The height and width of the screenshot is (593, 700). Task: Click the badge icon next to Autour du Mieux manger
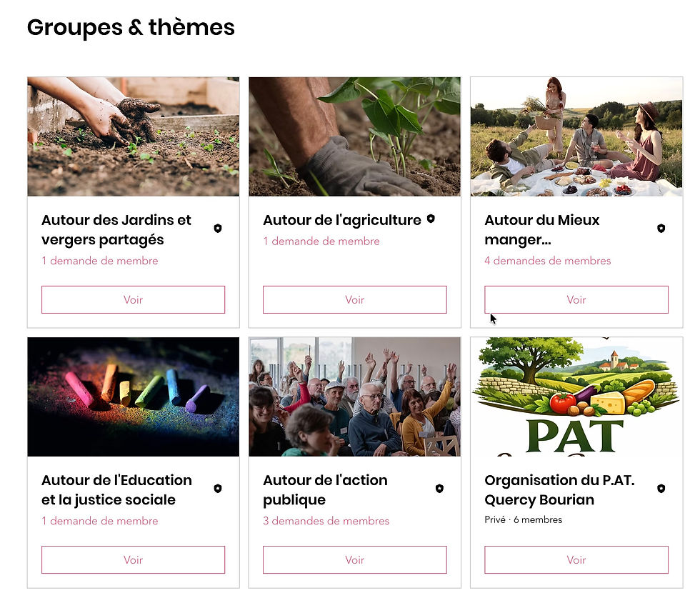point(660,227)
